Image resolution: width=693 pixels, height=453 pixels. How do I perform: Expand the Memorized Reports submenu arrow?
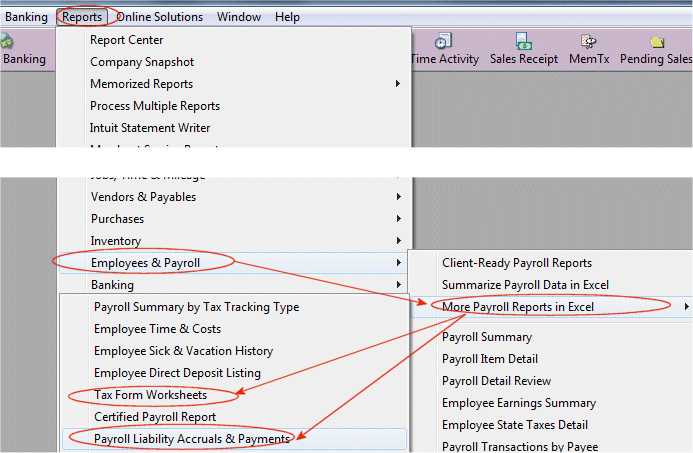(x=398, y=84)
